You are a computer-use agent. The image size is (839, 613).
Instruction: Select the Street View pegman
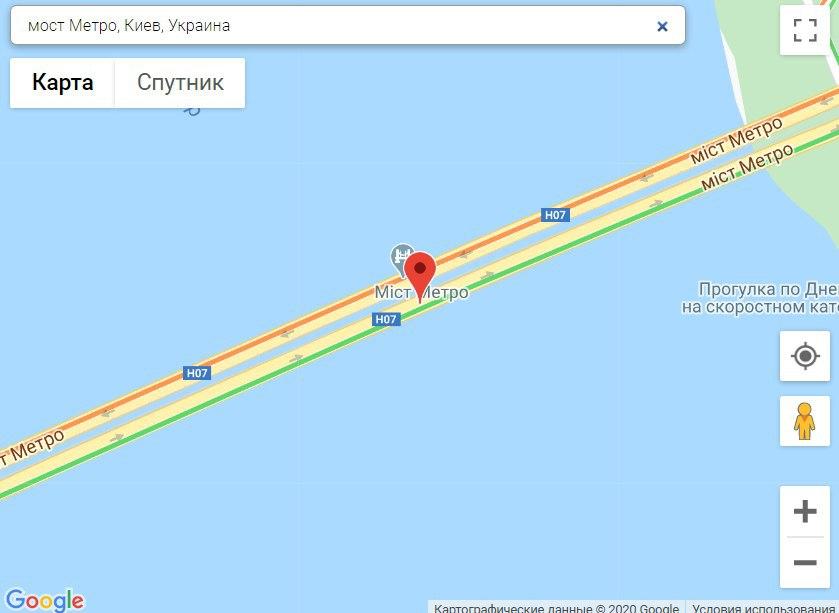[x=805, y=422]
